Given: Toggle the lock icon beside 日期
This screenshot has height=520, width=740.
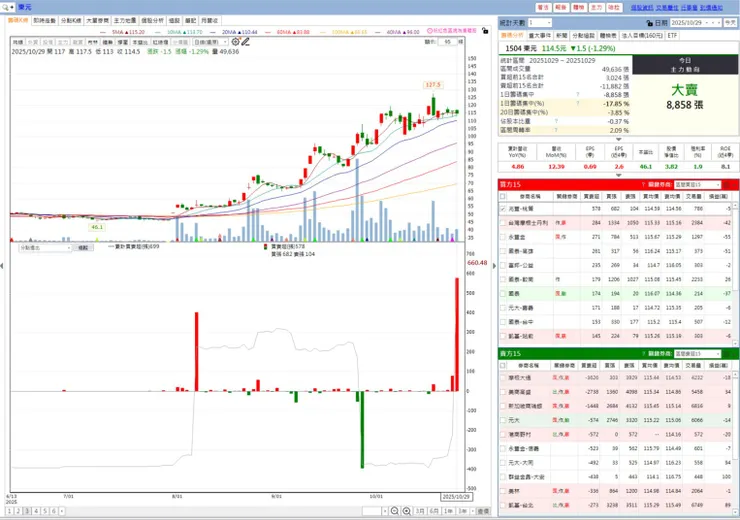Looking at the screenshot, I should 649,23.
